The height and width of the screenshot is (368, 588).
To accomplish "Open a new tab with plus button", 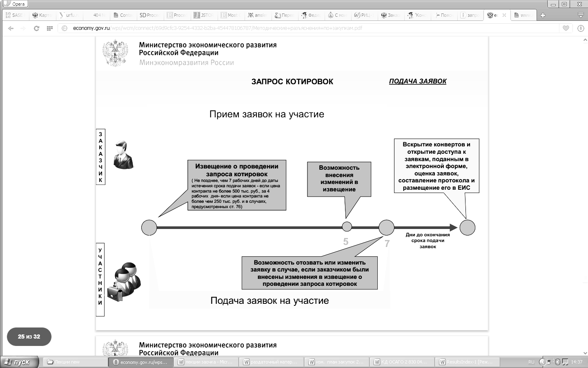I will coord(543,15).
